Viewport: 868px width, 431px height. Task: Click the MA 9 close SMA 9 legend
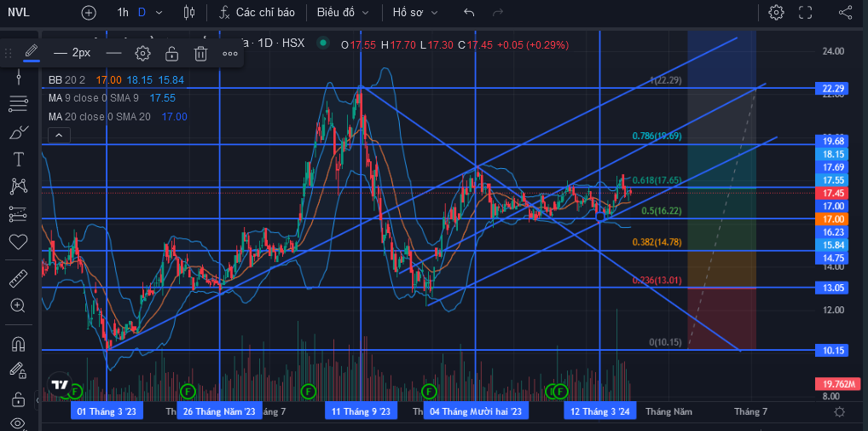95,99
